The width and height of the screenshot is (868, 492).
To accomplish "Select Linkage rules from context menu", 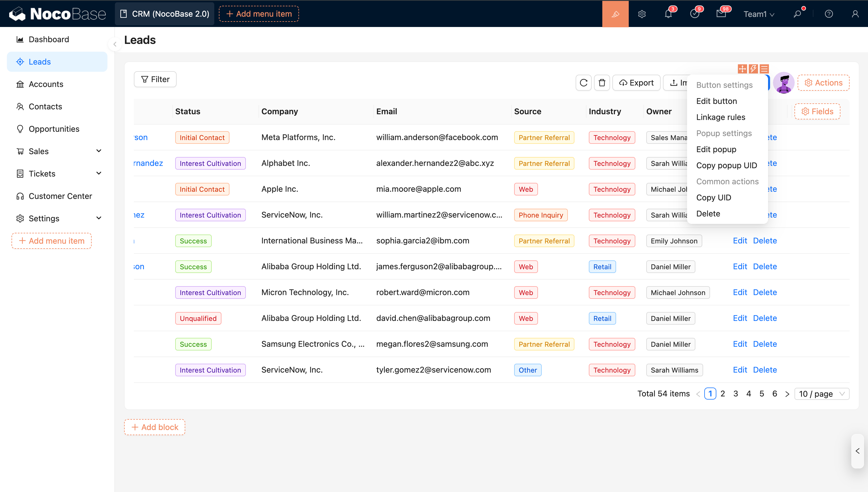I will coord(721,117).
